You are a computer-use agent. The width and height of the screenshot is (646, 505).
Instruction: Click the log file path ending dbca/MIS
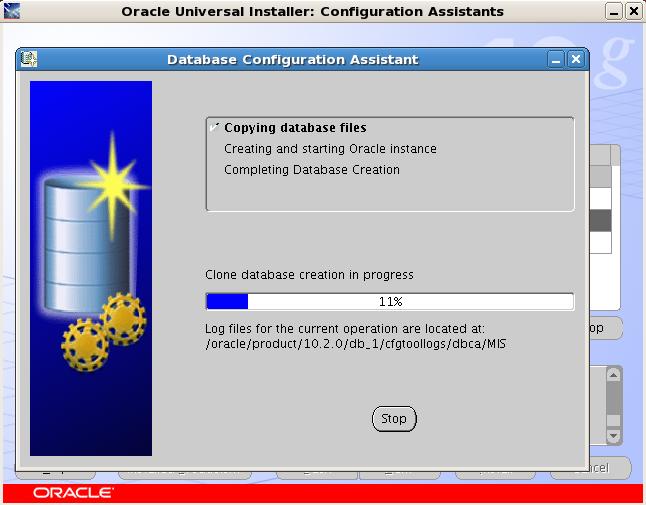355,344
